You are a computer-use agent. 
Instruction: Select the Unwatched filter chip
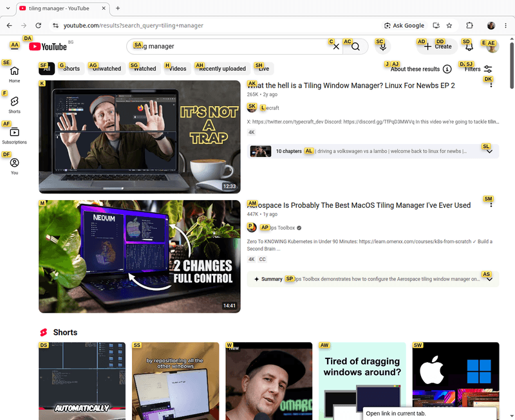pyautogui.click(x=107, y=69)
